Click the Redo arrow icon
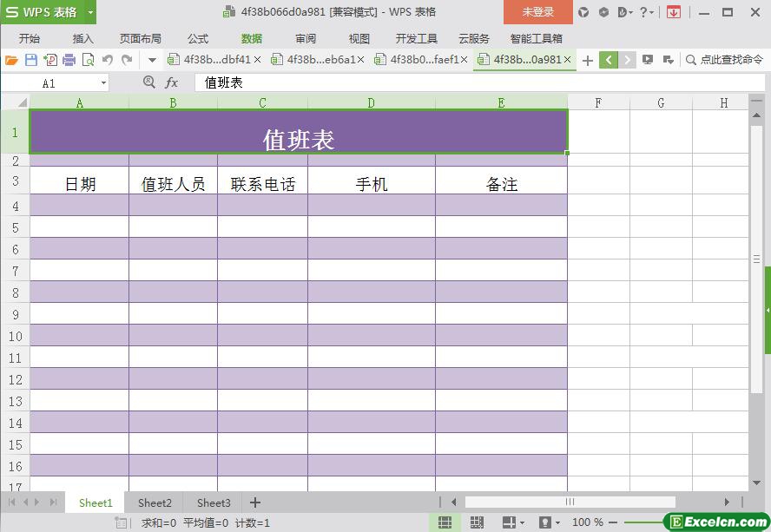The height and width of the screenshot is (532, 771). pyautogui.click(x=127, y=60)
